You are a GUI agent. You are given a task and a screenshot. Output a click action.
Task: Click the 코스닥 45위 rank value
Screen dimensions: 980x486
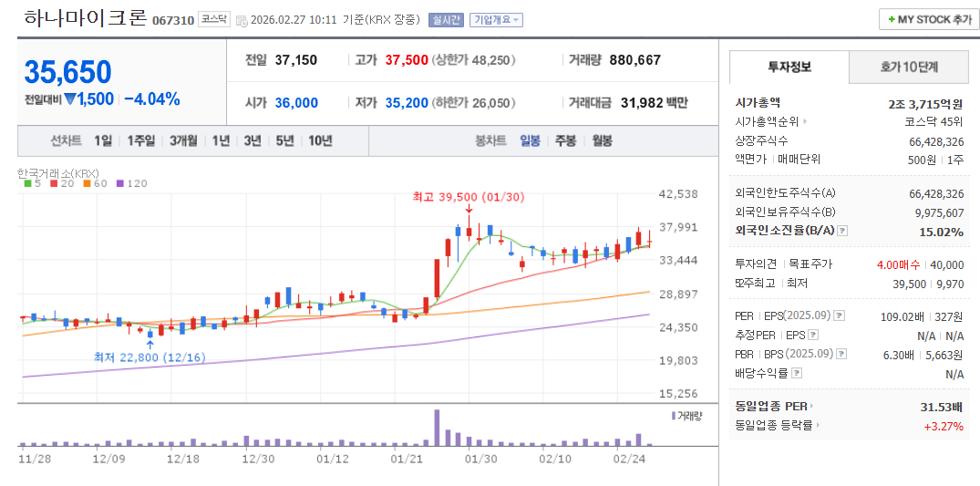click(x=934, y=122)
